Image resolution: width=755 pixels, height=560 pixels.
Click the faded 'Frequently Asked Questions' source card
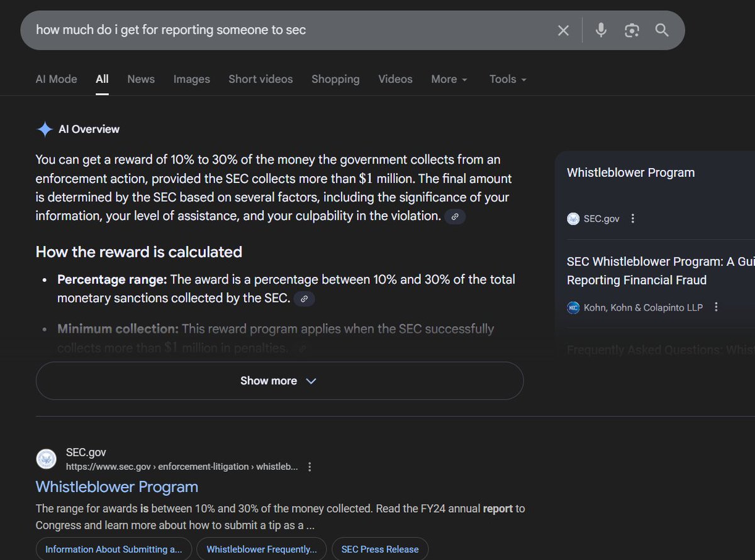(661, 350)
